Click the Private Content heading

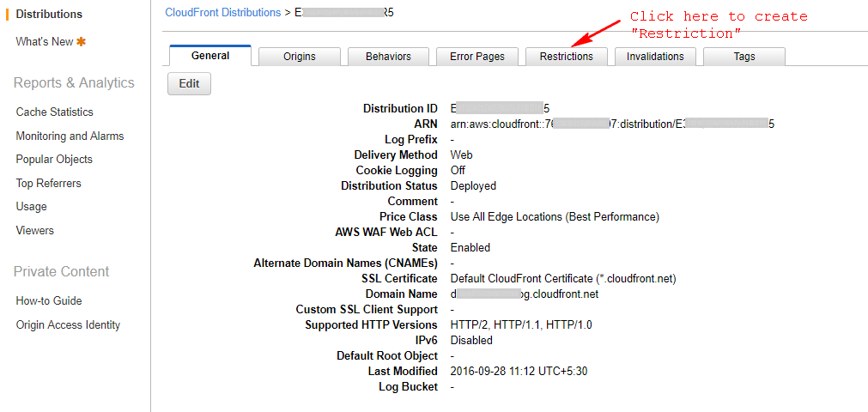tap(61, 272)
